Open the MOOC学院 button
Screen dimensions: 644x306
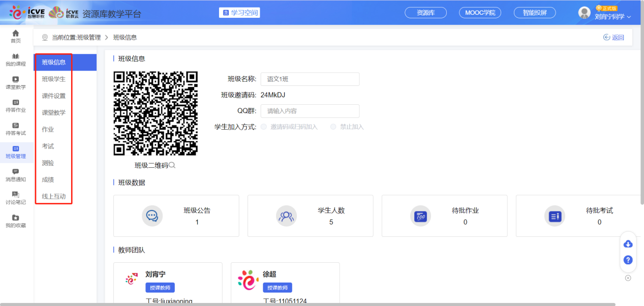click(479, 12)
